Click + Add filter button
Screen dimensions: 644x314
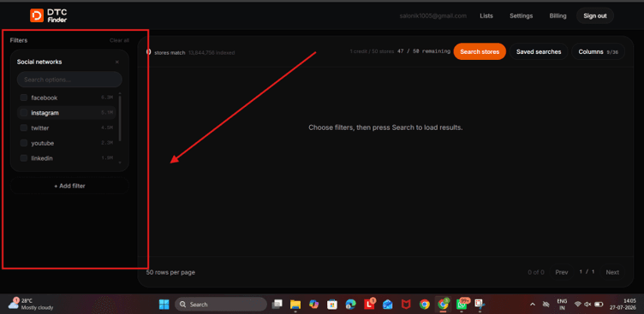point(69,186)
